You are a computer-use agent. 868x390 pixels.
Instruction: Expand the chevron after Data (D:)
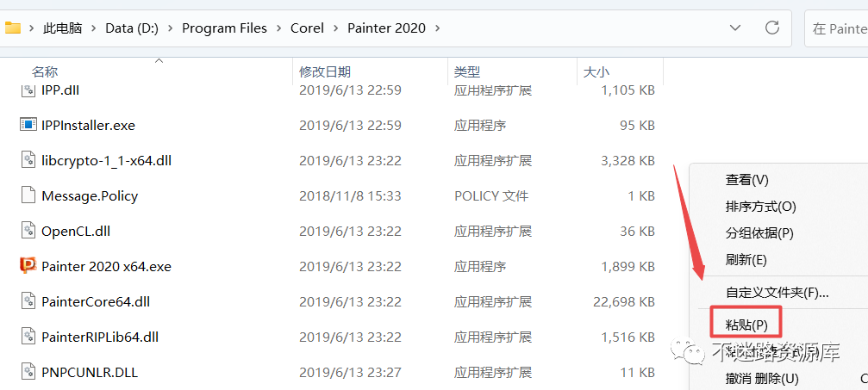tap(171, 28)
